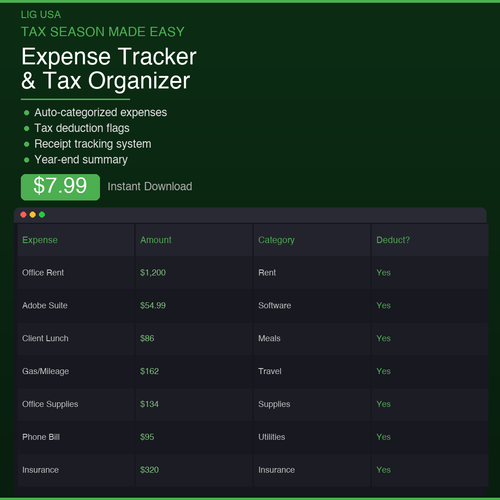Click Yes in the Gas/Mileage row
The image size is (500, 500).
pos(383,371)
